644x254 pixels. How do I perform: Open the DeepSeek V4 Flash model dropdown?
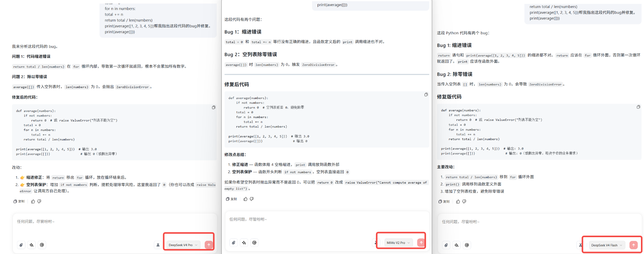[607, 245]
